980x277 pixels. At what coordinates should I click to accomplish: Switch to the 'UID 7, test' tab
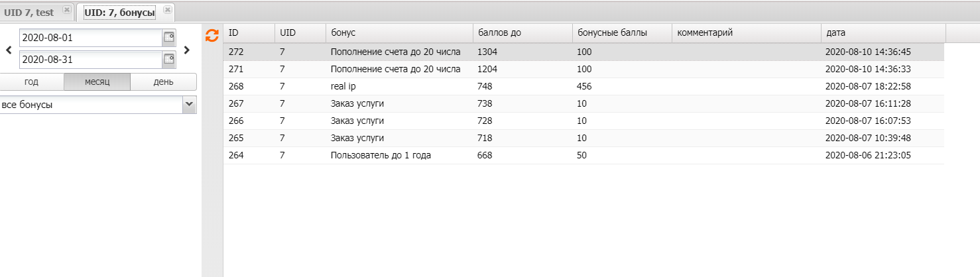pos(29,12)
